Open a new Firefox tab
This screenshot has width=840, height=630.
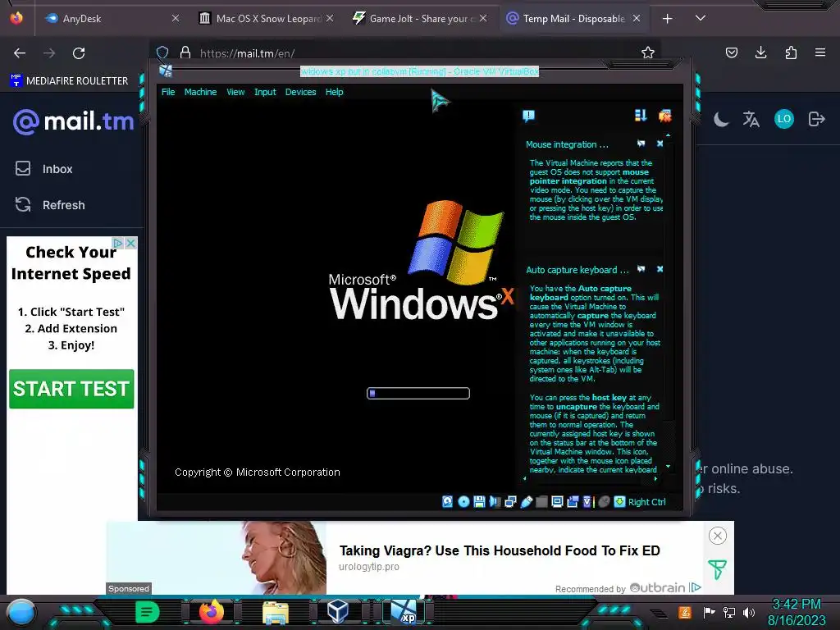tap(667, 19)
